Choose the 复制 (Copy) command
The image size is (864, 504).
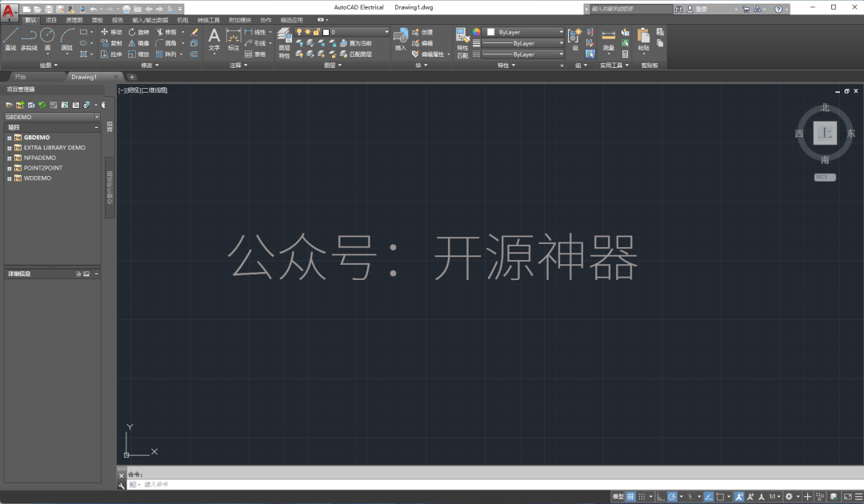point(111,43)
